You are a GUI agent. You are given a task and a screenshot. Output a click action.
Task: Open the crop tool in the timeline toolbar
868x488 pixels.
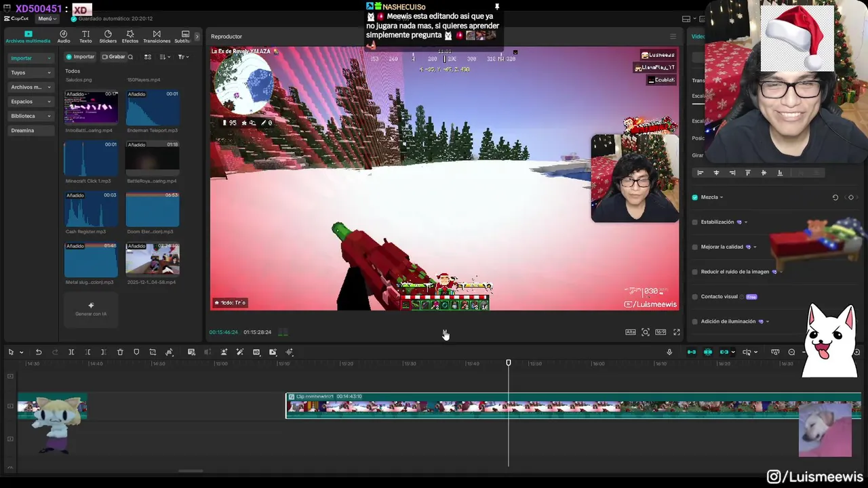(153, 352)
